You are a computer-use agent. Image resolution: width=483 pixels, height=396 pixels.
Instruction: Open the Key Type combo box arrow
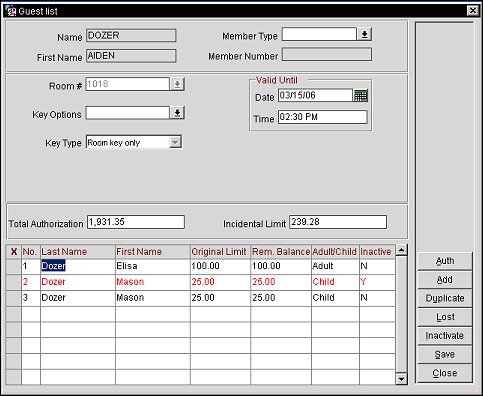tap(175, 142)
